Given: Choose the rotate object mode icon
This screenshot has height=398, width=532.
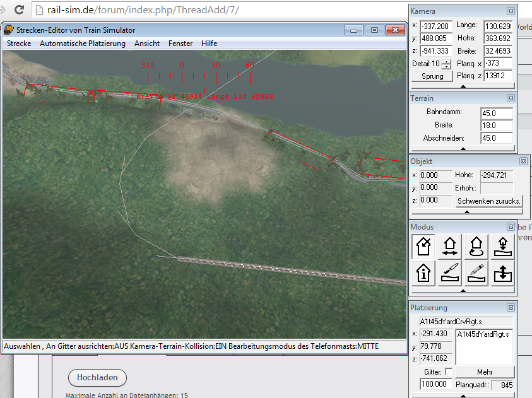Looking at the screenshot, I should tap(476, 246).
